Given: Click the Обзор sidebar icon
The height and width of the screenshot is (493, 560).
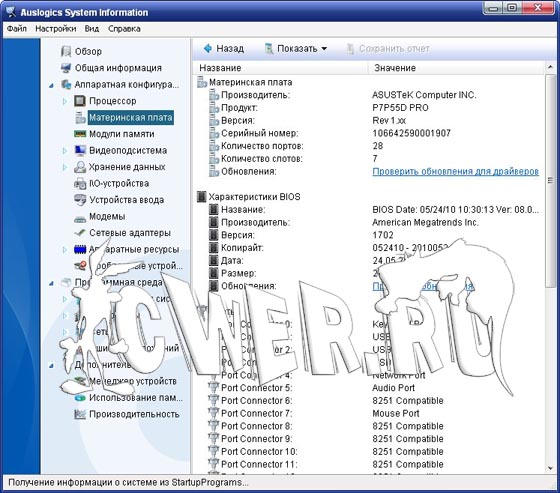Looking at the screenshot, I should pyautogui.click(x=66, y=51).
